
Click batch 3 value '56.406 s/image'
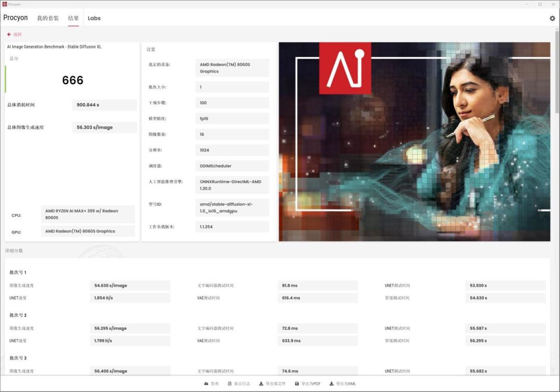click(x=130, y=371)
